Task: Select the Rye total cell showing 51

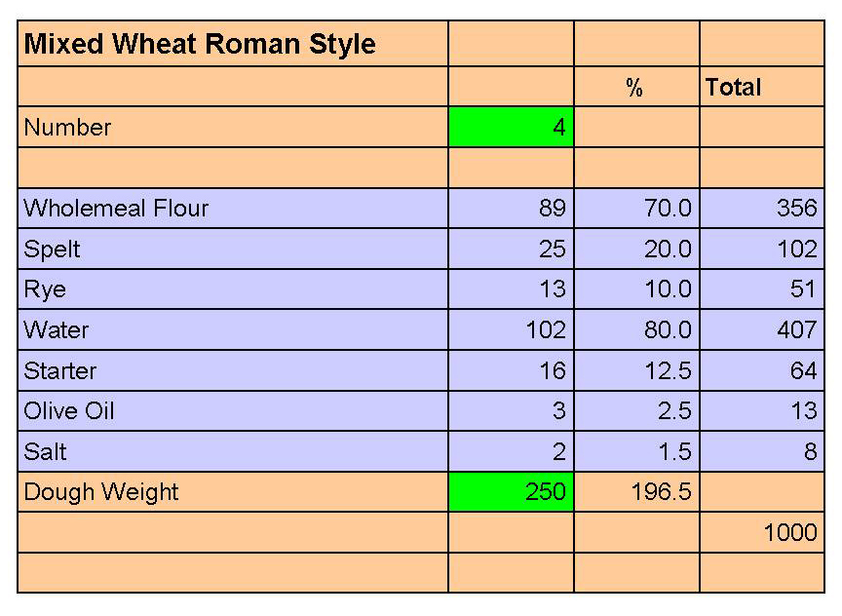Action: [x=762, y=289]
